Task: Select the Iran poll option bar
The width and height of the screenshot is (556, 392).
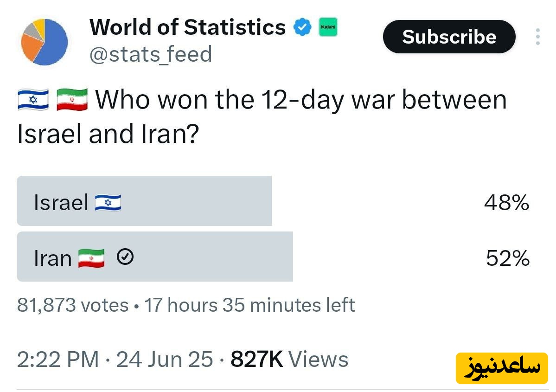Action: point(155,257)
